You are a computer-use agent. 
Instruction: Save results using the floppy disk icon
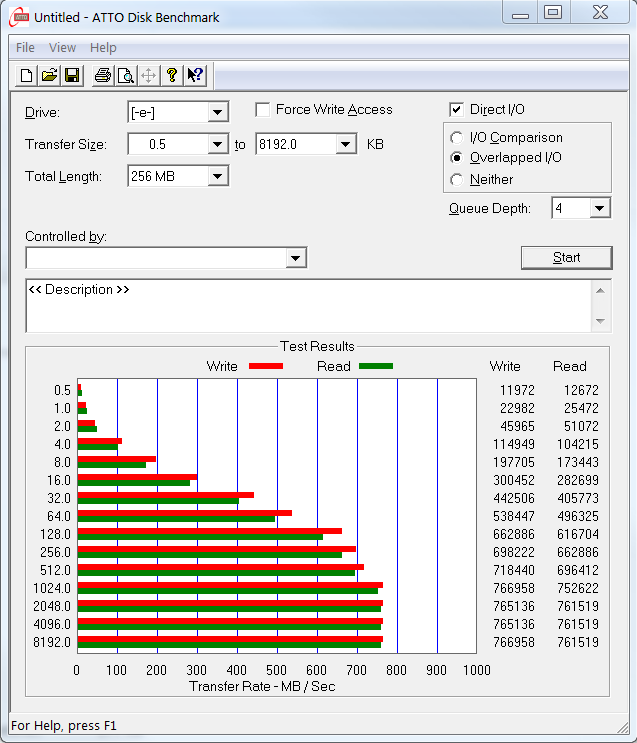tap(72, 75)
